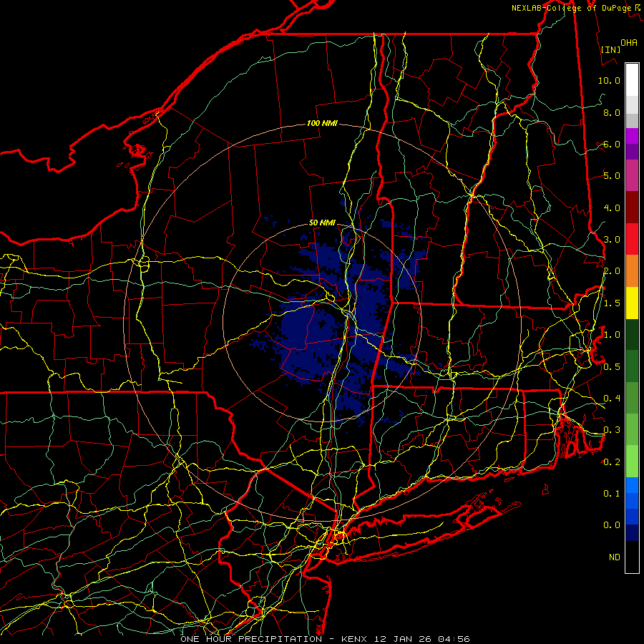
Task: Select the bright red 3.0 legend color
Action: click(x=632, y=239)
